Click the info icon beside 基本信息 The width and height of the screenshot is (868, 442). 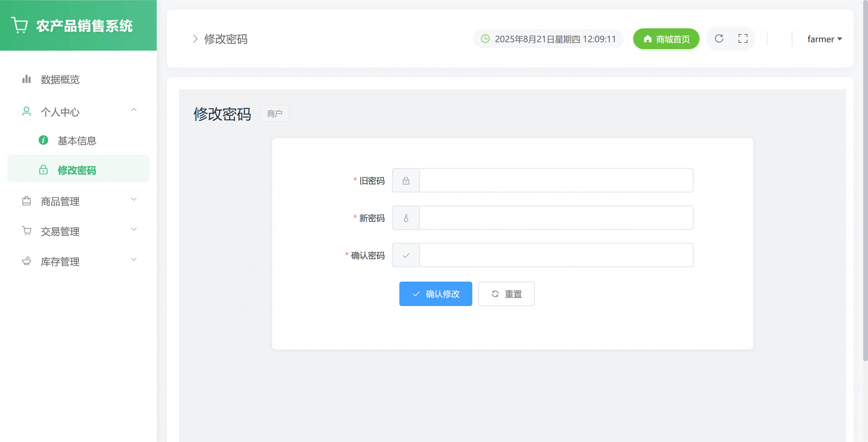click(43, 140)
